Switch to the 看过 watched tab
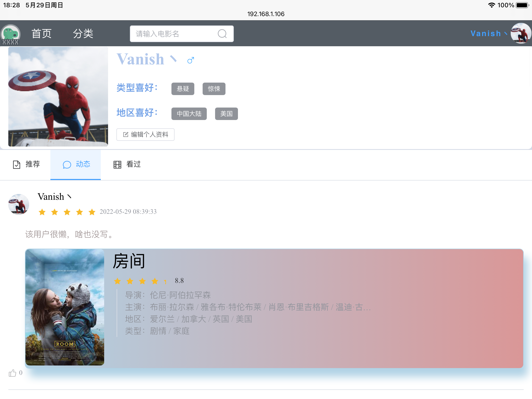This screenshot has height=399, width=532. click(127, 164)
